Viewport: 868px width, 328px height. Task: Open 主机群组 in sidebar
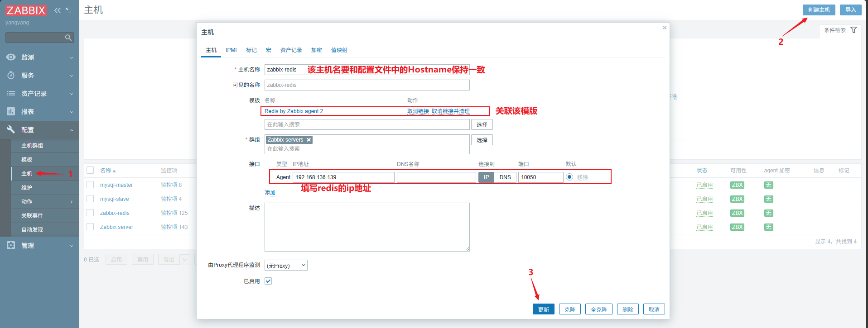[x=32, y=146]
